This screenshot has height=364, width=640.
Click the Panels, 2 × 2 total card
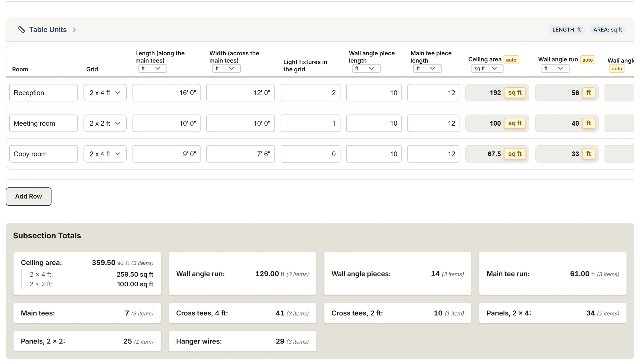[x=87, y=341]
